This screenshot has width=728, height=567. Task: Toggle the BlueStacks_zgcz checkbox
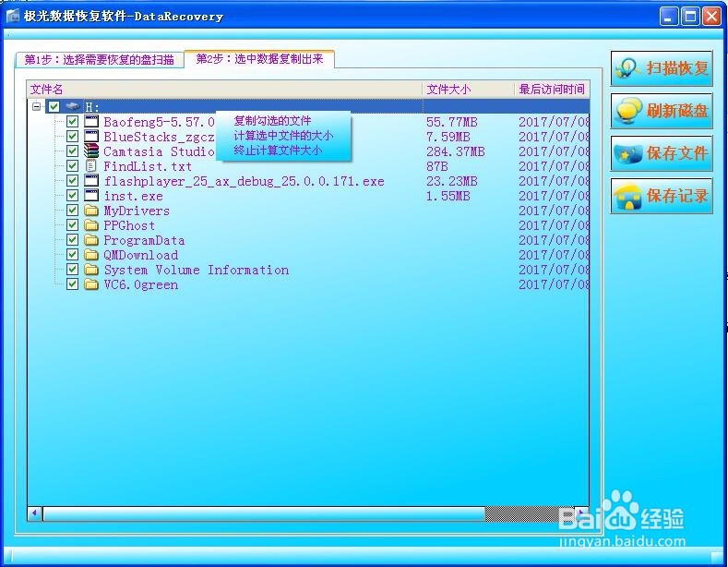[x=72, y=137]
